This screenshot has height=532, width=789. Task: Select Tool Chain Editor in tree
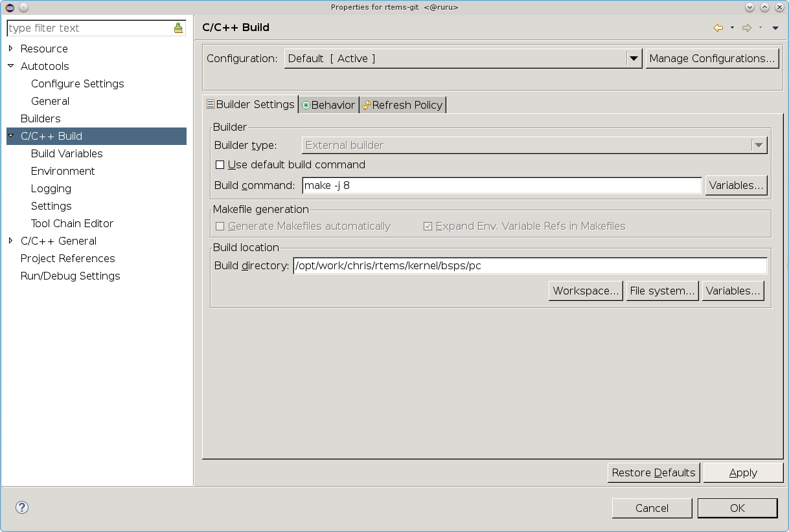(72, 223)
